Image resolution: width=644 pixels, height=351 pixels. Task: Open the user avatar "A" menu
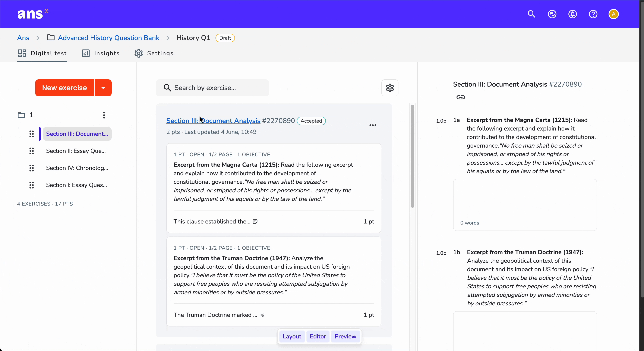click(613, 14)
